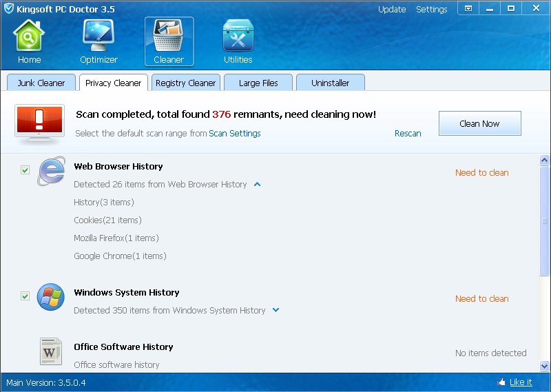
Task: Select the Cleaner basket icon
Action: click(168, 36)
